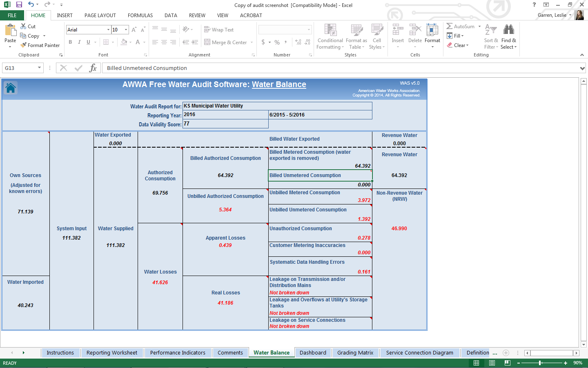588x368 pixels.
Task: Toggle italic formatting
Action: click(x=79, y=42)
